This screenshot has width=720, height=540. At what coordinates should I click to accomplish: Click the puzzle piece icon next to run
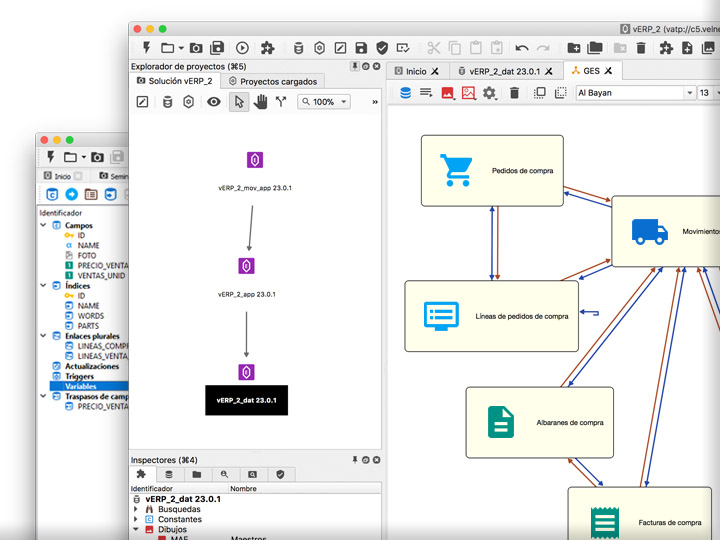tap(267, 48)
